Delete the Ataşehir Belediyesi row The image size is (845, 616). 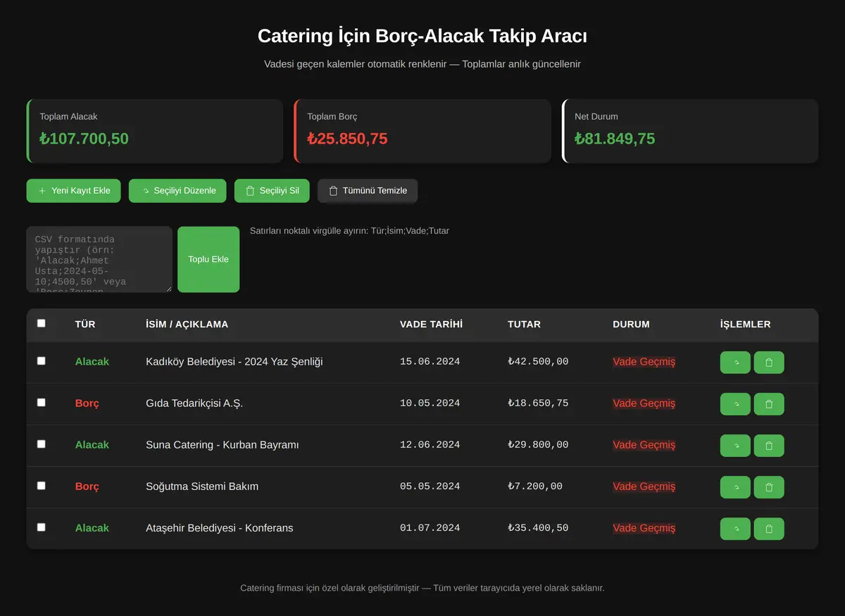pos(769,529)
